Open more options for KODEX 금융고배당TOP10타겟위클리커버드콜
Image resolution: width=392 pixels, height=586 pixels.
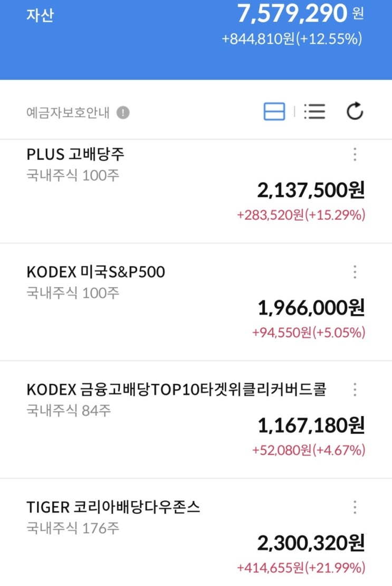tap(355, 390)
